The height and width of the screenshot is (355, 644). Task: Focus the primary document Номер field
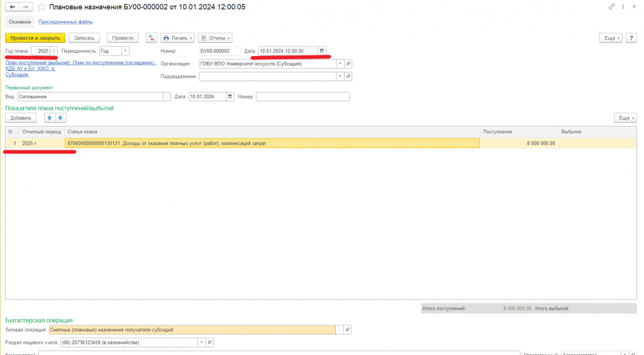(x=303, y=96)
